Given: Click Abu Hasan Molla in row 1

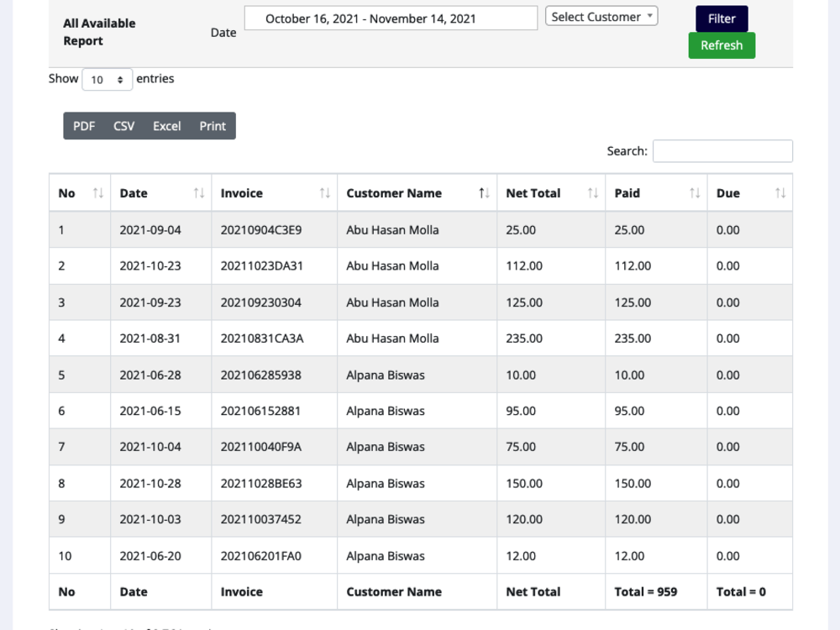Looking at the screenshot, I should (392, 230).
